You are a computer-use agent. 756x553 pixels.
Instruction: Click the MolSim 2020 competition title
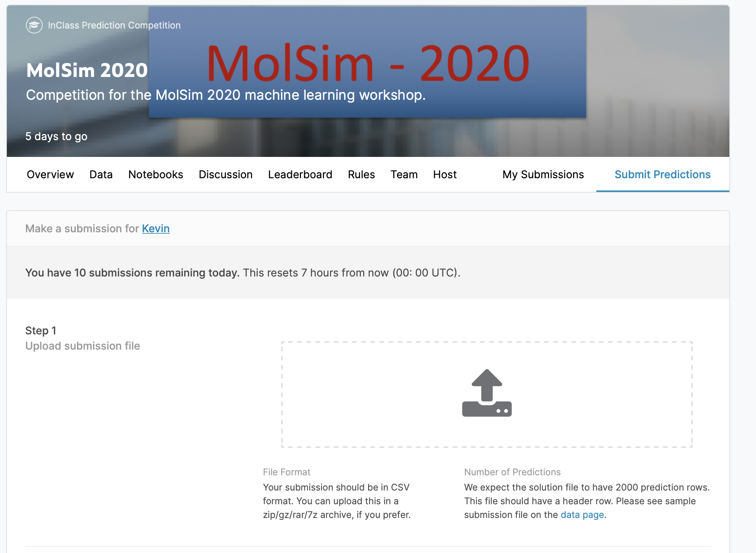87,70
